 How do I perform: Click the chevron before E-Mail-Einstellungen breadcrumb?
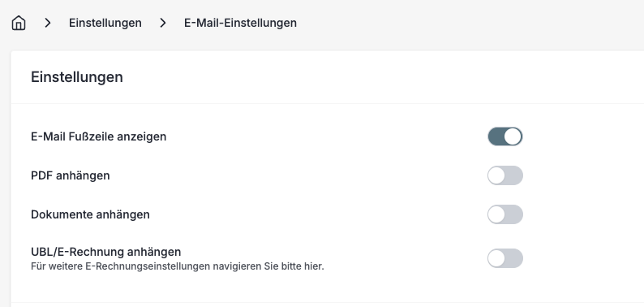click(163, 23)
